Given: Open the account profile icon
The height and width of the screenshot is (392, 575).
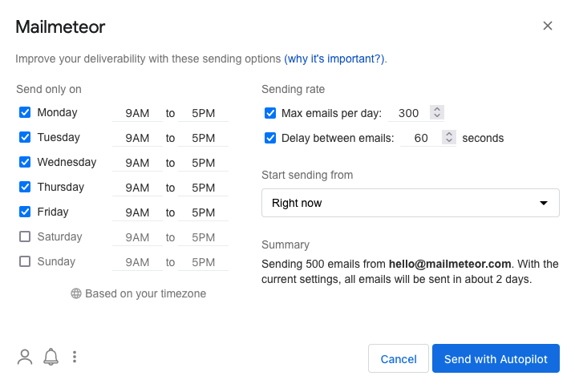Looking at the screenshot, I should [x=25, y=358].
